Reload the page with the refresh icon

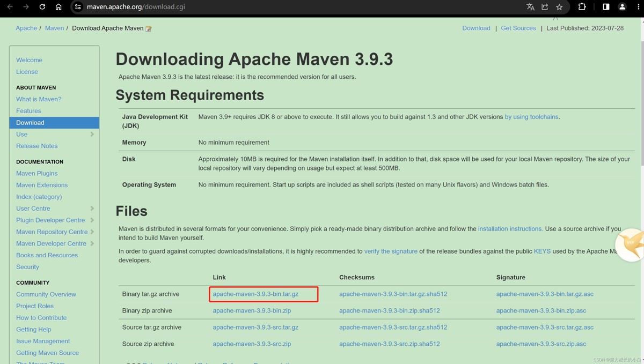42,7
